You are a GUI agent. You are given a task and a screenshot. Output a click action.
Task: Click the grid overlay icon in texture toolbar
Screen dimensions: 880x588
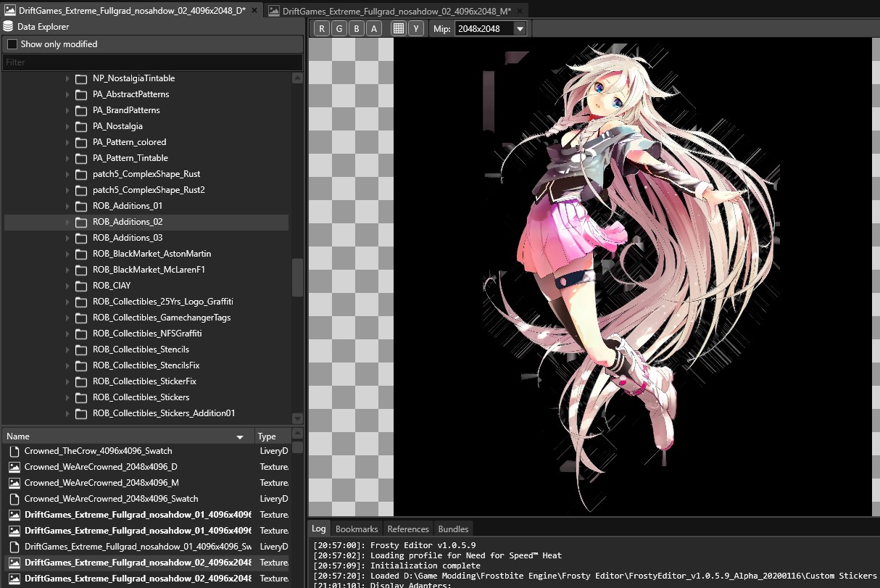(398, 29)
